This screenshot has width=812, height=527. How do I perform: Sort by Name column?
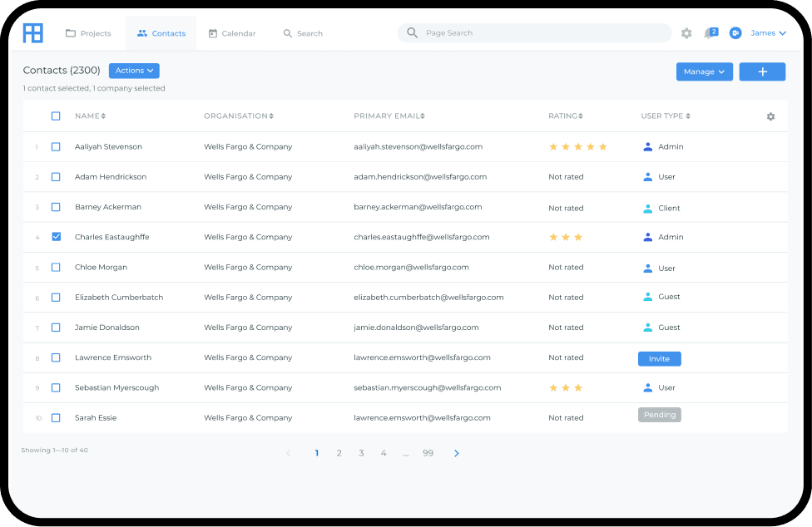(x=90, y=116)
